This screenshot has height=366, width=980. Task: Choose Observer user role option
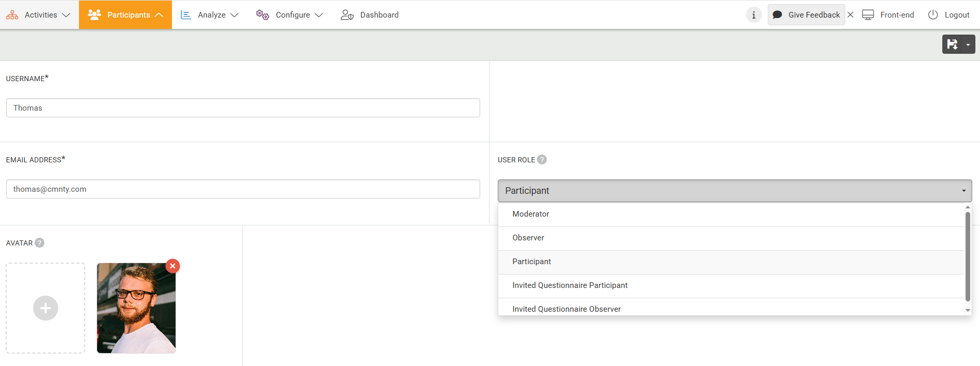[528, 238]
